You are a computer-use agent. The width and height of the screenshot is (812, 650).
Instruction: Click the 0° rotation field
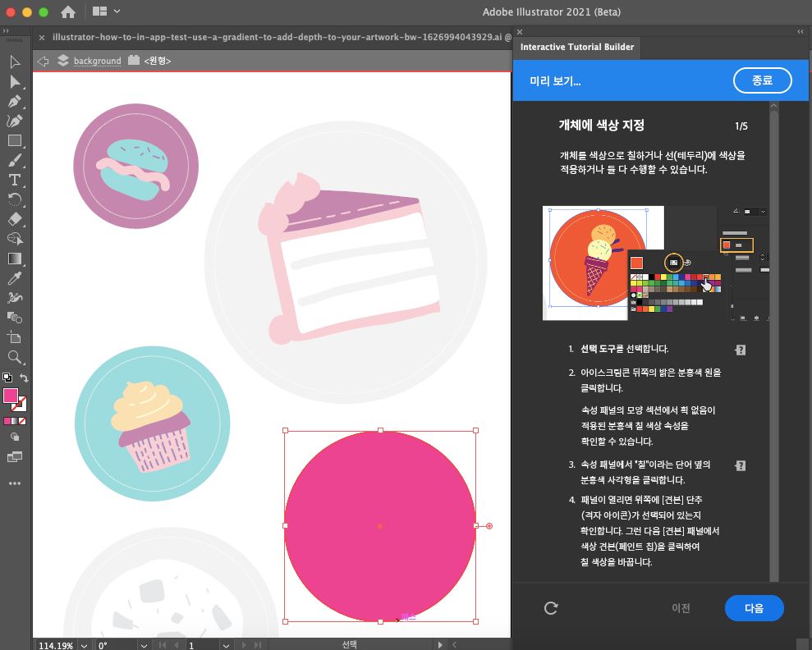coord(117,645)
